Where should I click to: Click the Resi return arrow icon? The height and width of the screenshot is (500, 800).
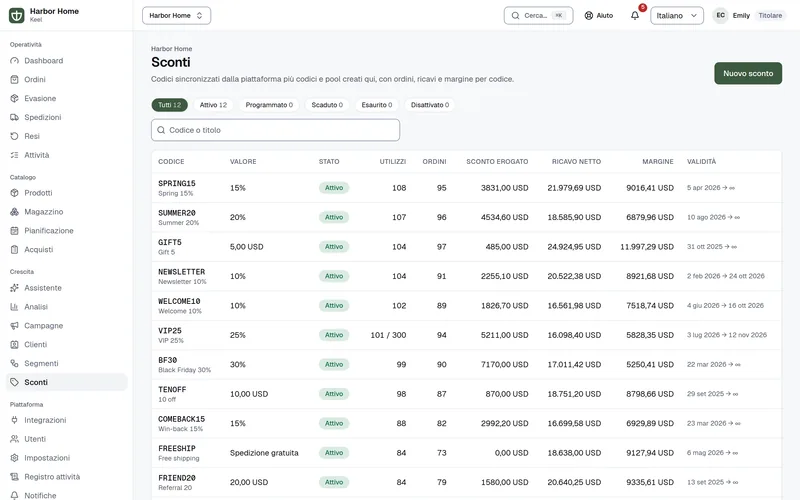point(14,136)
